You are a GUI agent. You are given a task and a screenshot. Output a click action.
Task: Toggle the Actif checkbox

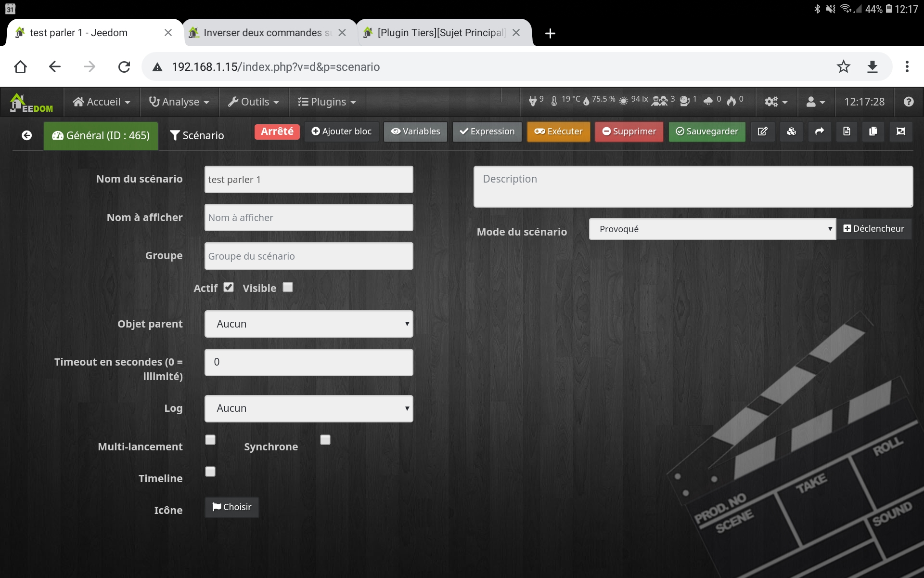(x=229, y=287)
